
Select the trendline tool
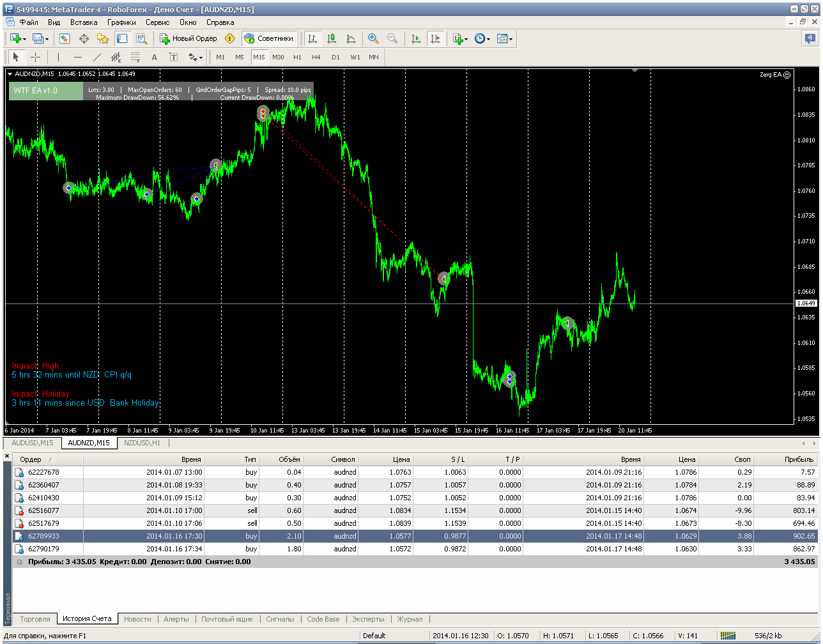tap(96, 57)
